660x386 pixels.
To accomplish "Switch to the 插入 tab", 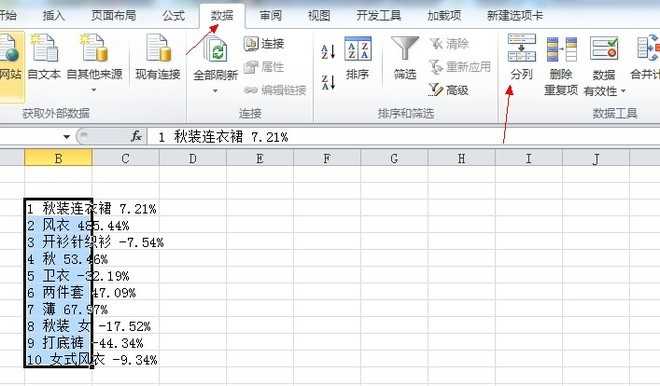I will (54, 16).
